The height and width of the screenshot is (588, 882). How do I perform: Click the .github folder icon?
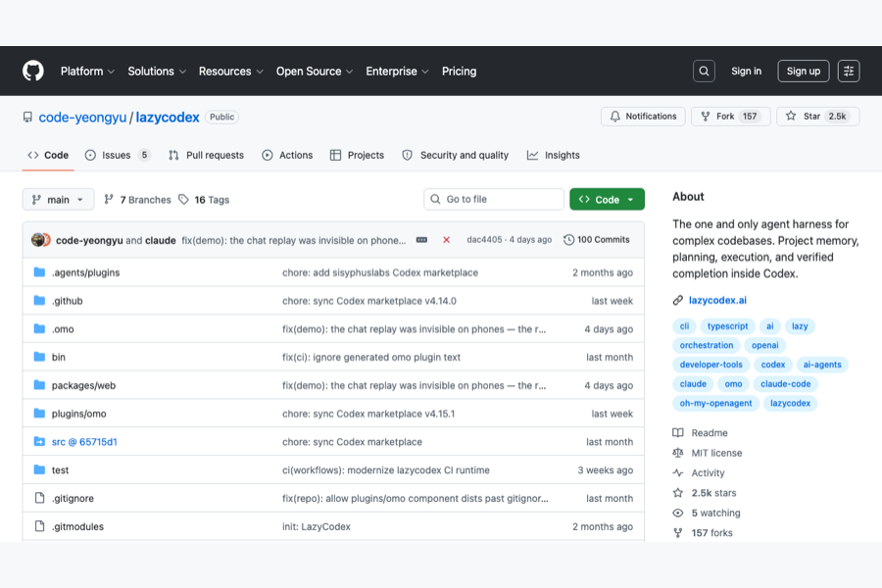click(x=39, y=301)
